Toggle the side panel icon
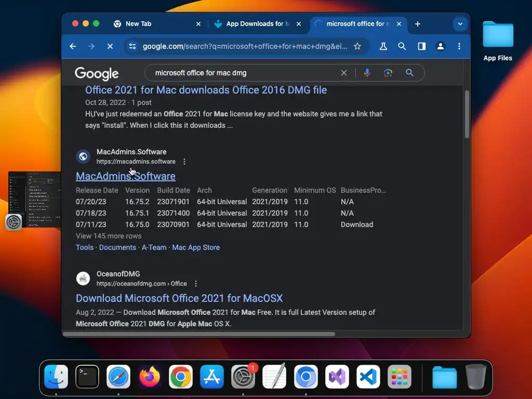This screenshot has width=532, height=399. pos(421,46)
